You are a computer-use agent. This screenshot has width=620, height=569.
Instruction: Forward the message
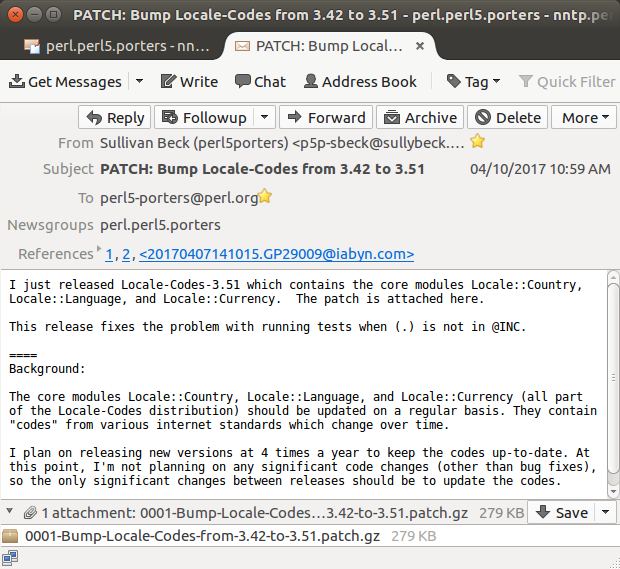tap(326, 118)
